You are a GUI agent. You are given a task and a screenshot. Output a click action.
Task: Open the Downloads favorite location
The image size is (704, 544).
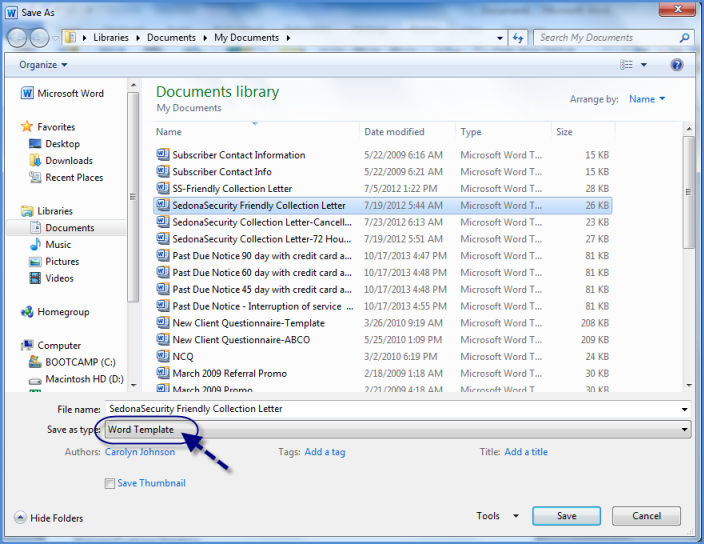(x=61, y=161)
